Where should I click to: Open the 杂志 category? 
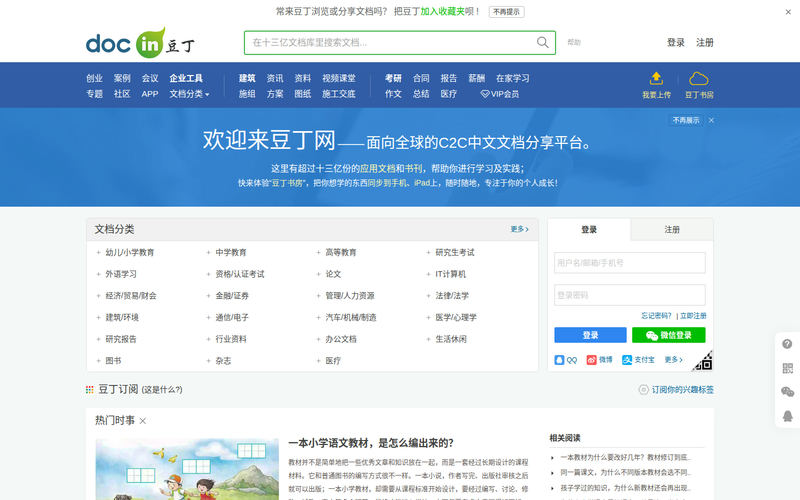pos(223,361)
